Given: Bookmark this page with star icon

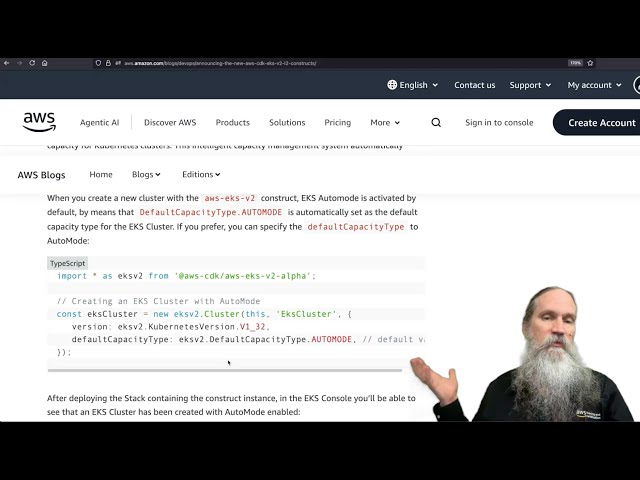Looking at the screenshot, I should [x=590, y=63].
